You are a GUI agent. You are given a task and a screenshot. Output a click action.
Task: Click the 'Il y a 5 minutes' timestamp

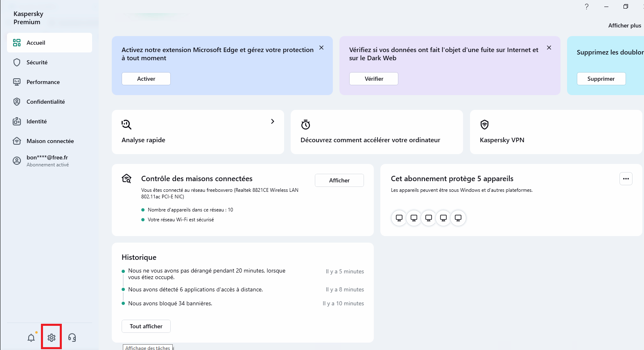point(345,271)
